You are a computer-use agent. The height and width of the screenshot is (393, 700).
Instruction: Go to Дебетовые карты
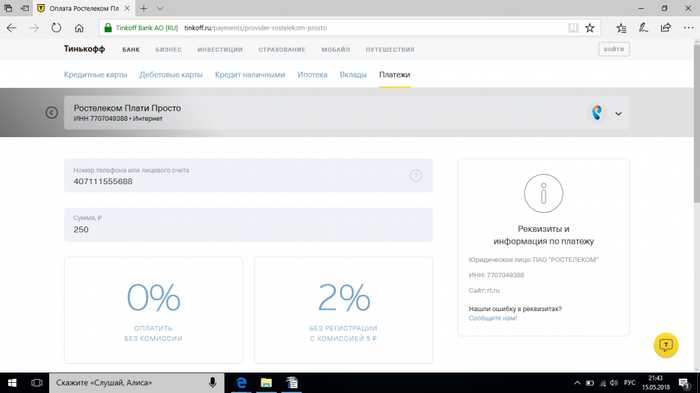(x=171, y=75)
